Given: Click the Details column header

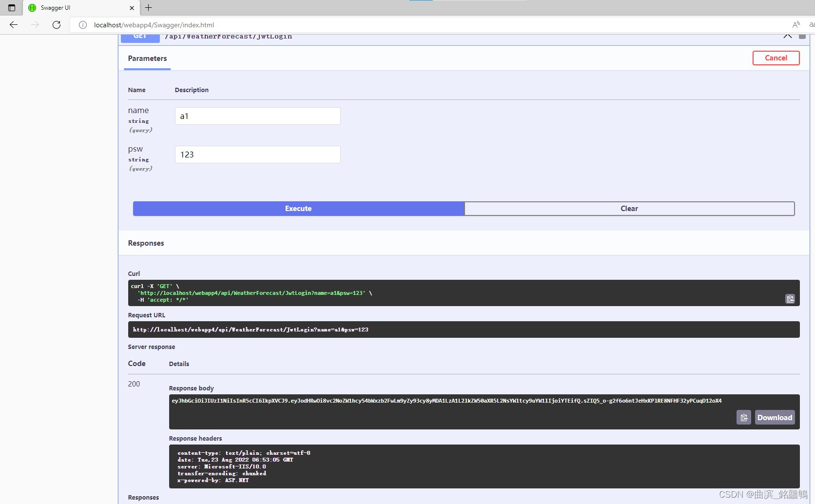Looking at the screenshot, I should [x=179, y=364].
